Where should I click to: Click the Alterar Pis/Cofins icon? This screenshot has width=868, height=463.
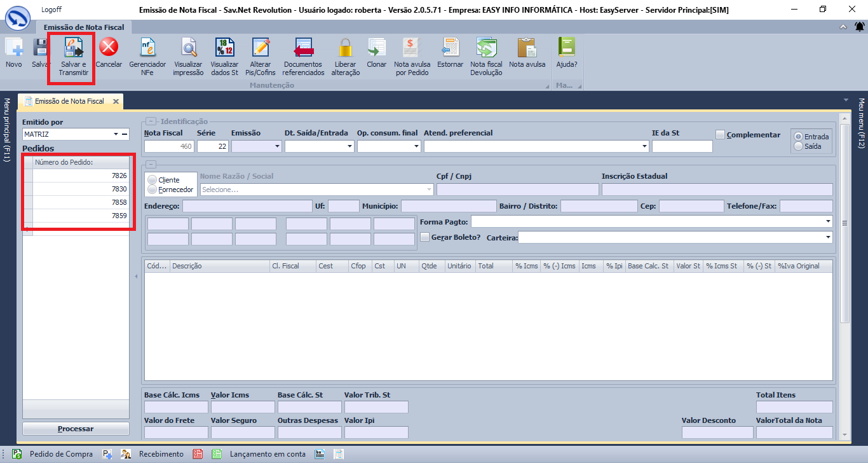pyautogui.click(x=261, y=48)
